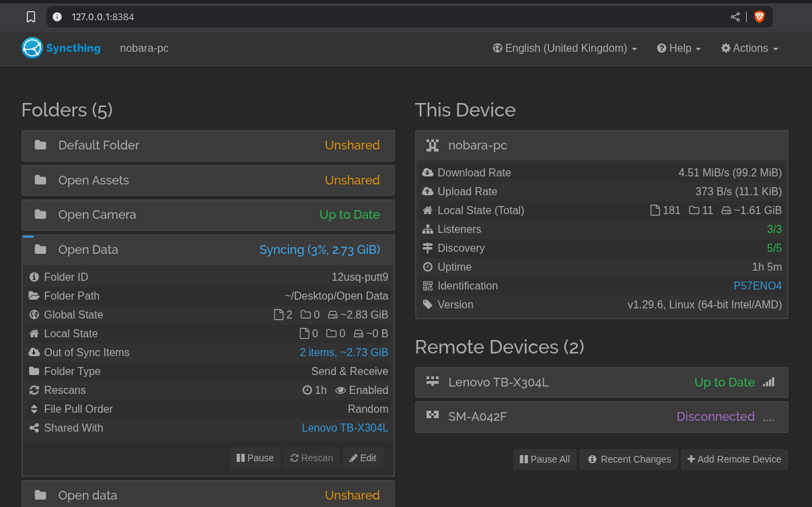Viewport: 812px width, 507px height.
Task: Click the 5/5 Discovery value
Action: coord(774,248)
